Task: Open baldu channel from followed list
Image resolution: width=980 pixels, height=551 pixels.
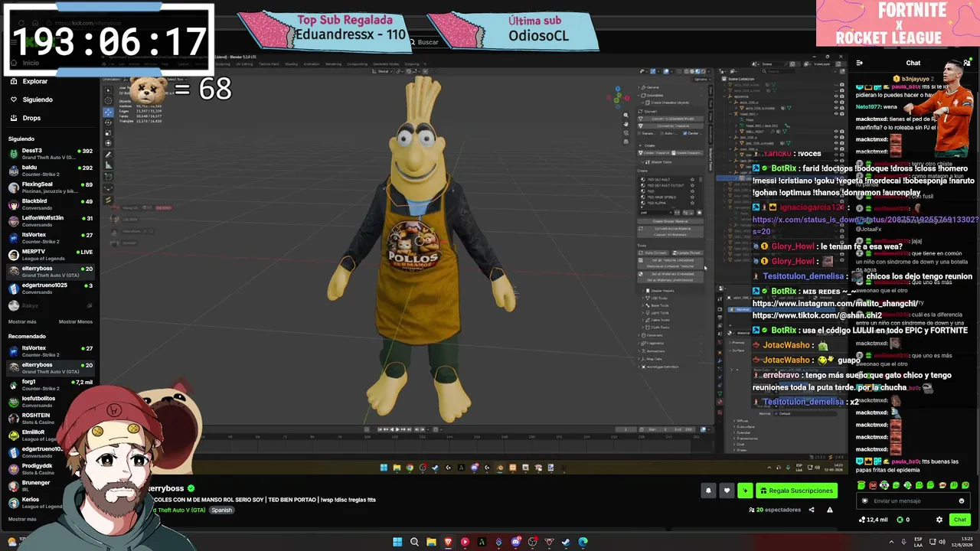Action: [50, 171]
